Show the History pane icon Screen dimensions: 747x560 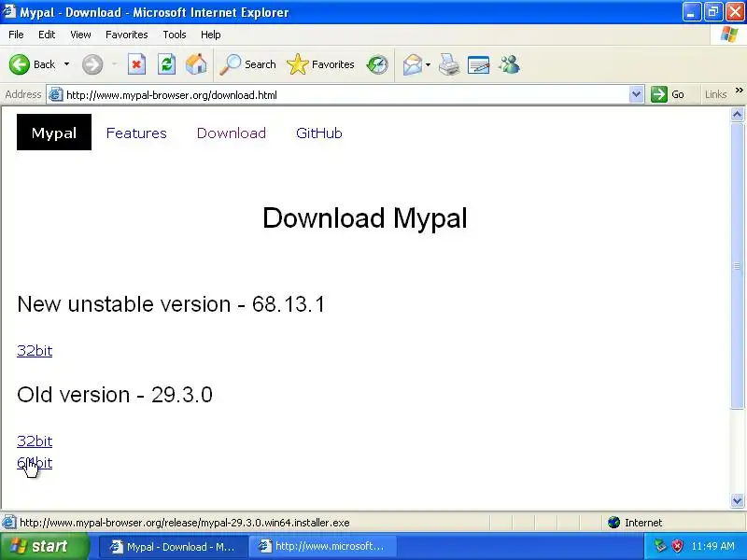[377, 64]
